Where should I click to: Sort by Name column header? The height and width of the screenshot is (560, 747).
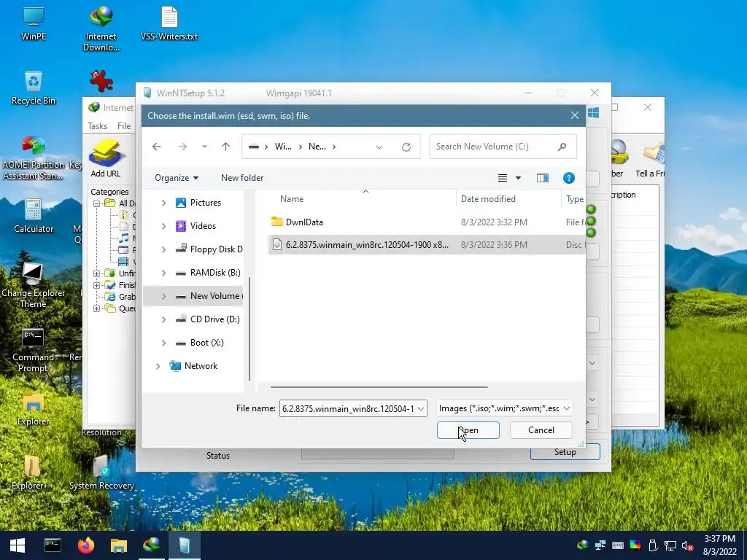pyautogui.click(x=292, y=199)
